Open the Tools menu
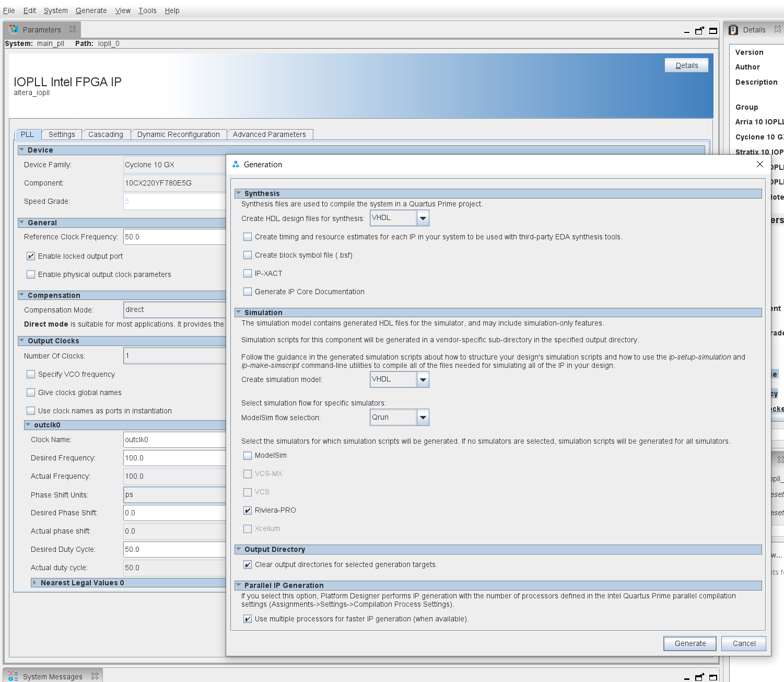Screen dimensions: 784x682 tap(147, 10)
